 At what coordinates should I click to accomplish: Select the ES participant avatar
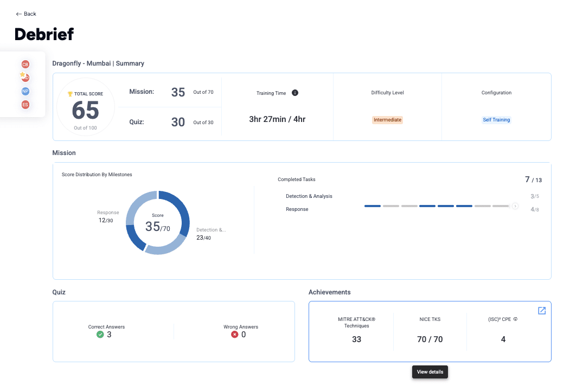[x=25, y=105]
